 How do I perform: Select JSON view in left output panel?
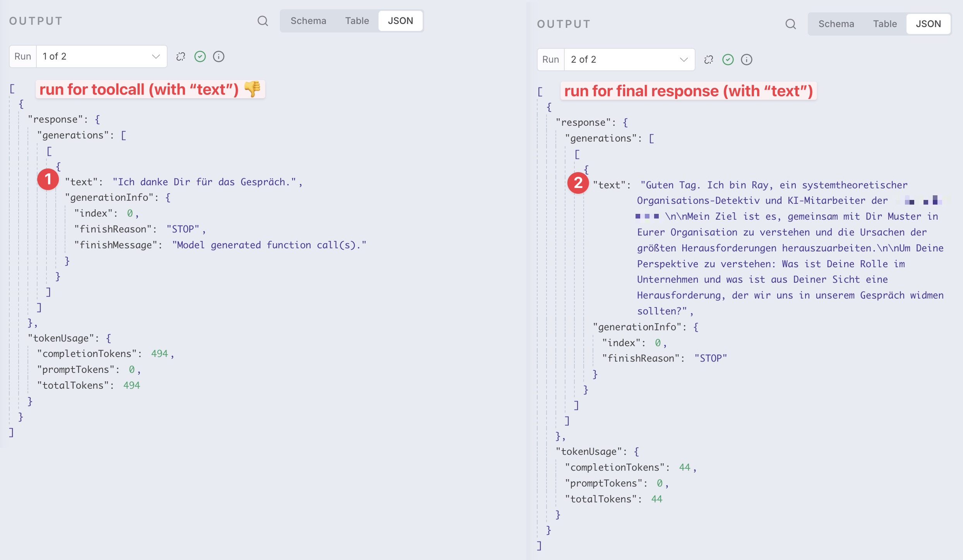[x=400, y=21]
